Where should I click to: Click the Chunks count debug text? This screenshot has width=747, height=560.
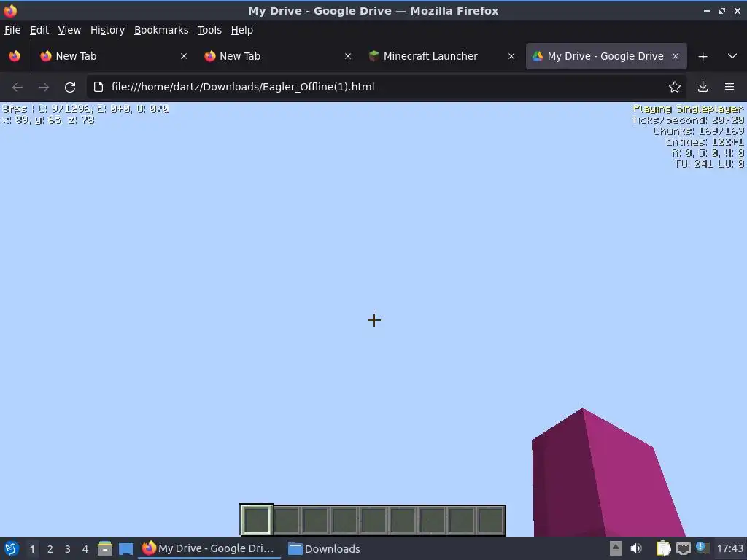click(698, 131)
